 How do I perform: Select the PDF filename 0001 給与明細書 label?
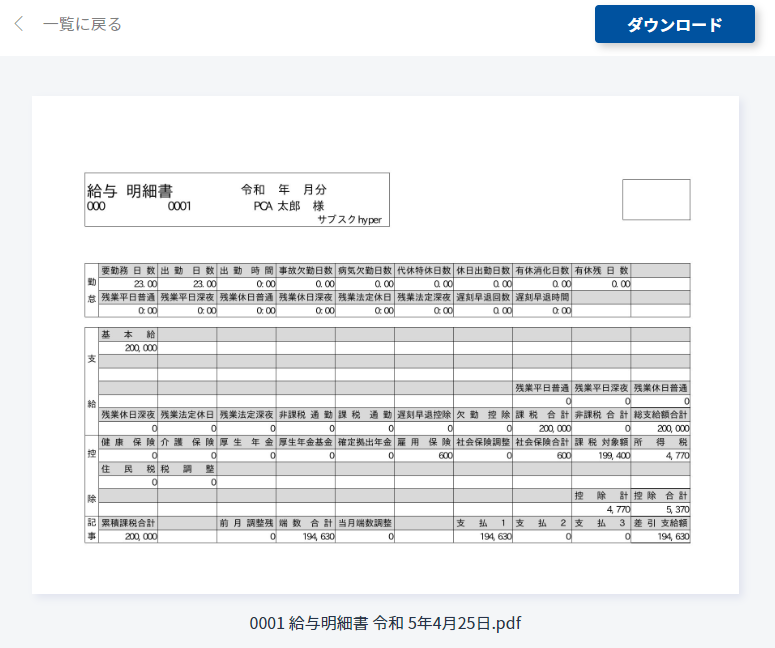click(385, 623)
